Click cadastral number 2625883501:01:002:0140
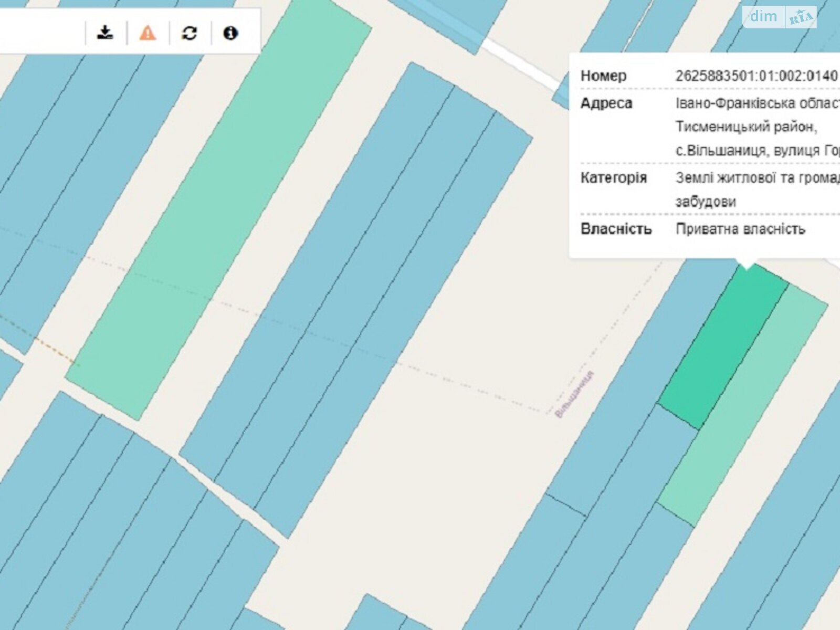840x630 pixels. coord(757,76)
